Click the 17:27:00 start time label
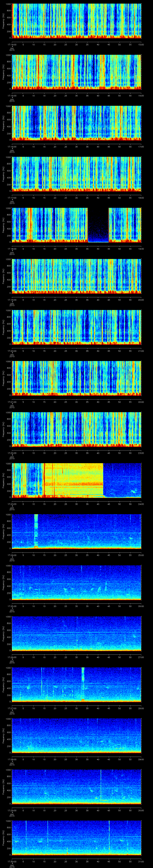Viewport: 153px width, 868px height. (x=12, y=708)
